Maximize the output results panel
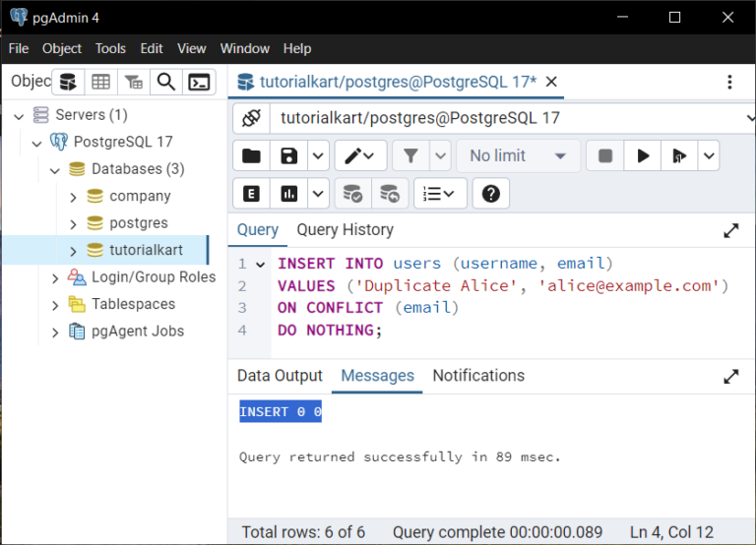The height and width of the screenshot is (545, 756). point(731,377)
